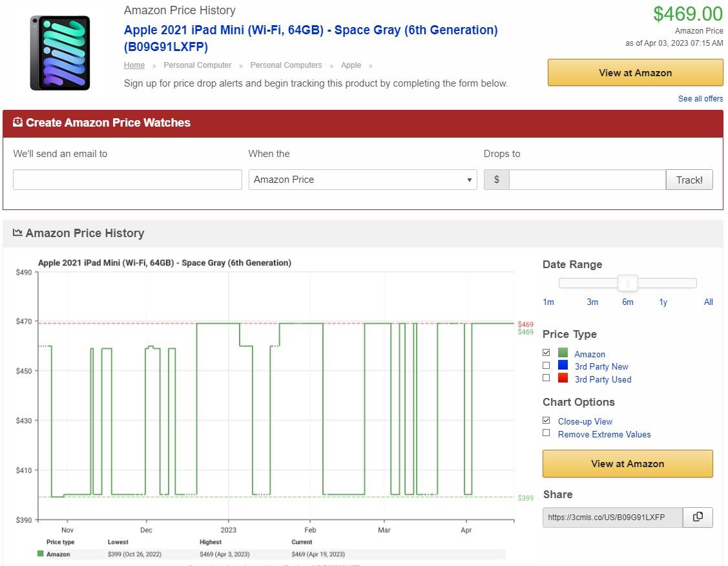Viewport: 728px width, 566px height.
Task: Open the See all offers link
Action: [x=700, y=99]
